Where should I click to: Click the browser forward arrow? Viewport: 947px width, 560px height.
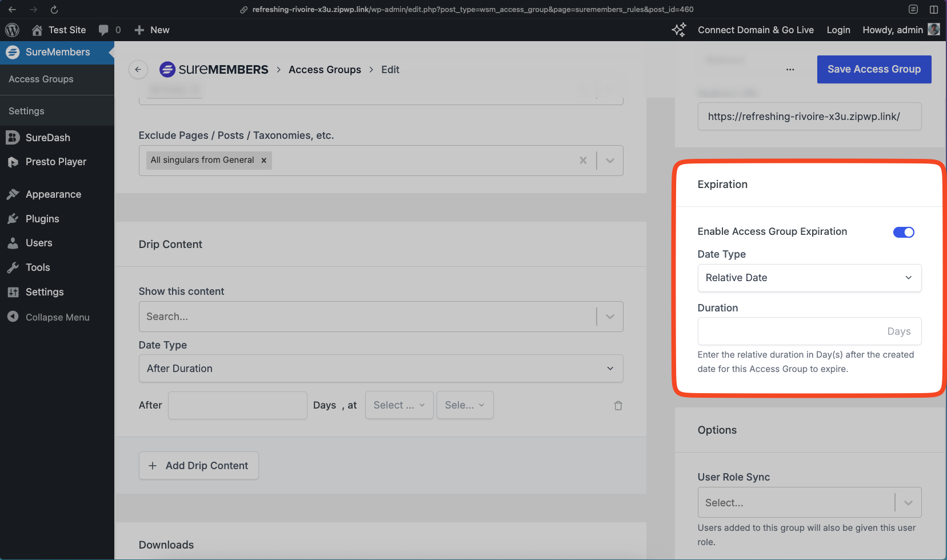pos(33,10)
